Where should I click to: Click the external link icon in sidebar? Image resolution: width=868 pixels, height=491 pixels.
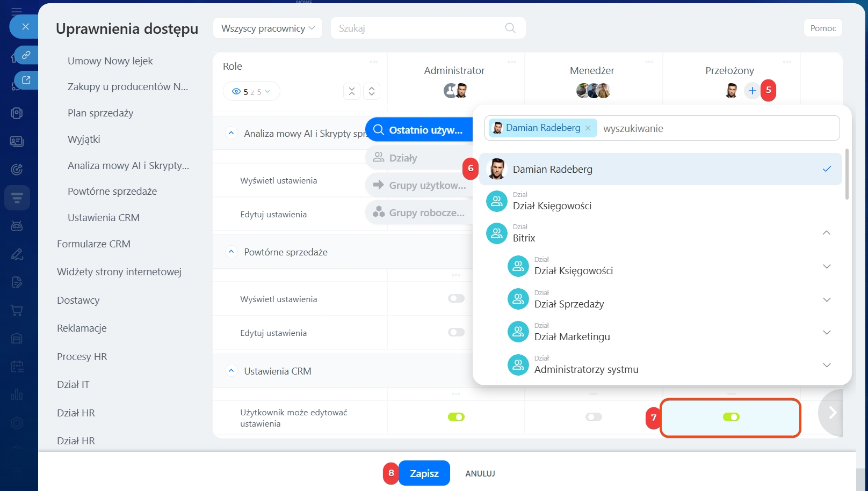(26, 80)
